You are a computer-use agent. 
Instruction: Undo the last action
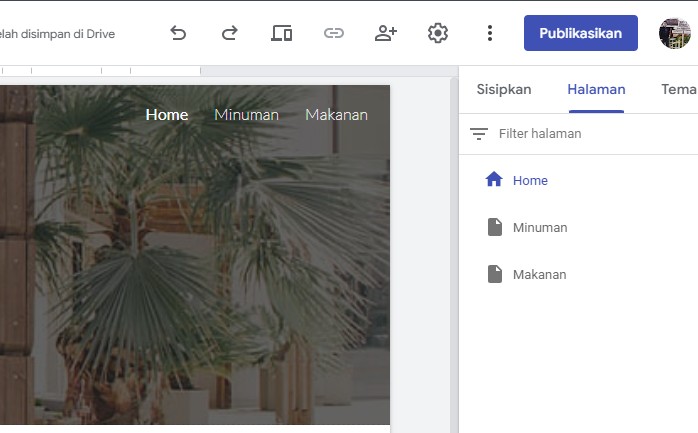tap(178, 33)
